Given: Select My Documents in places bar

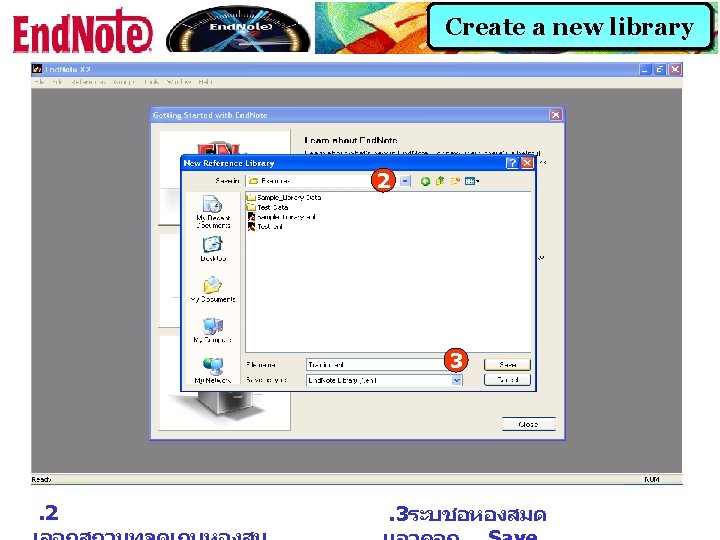Looking at the screenshot, I should coord(213,289).
